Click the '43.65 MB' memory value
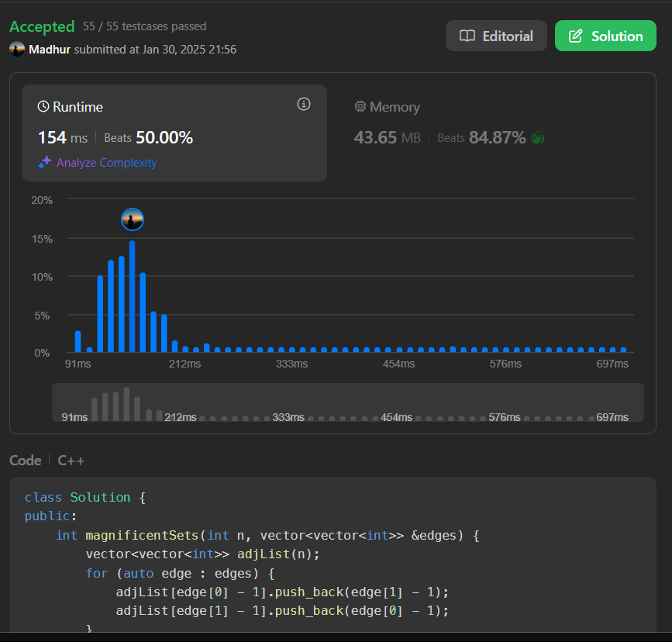This screenshot has height=642, width=672. [x=387, y=138]
